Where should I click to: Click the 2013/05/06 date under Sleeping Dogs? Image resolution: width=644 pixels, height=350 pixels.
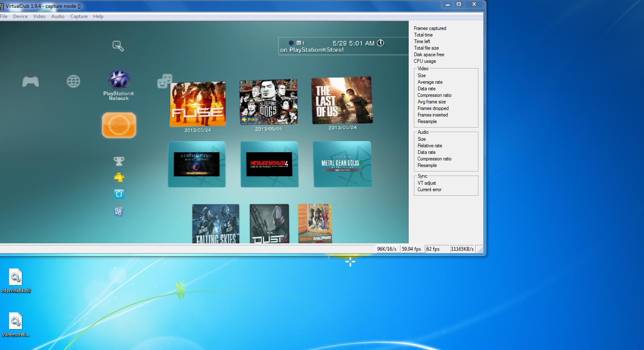click(x=269, y=129)
